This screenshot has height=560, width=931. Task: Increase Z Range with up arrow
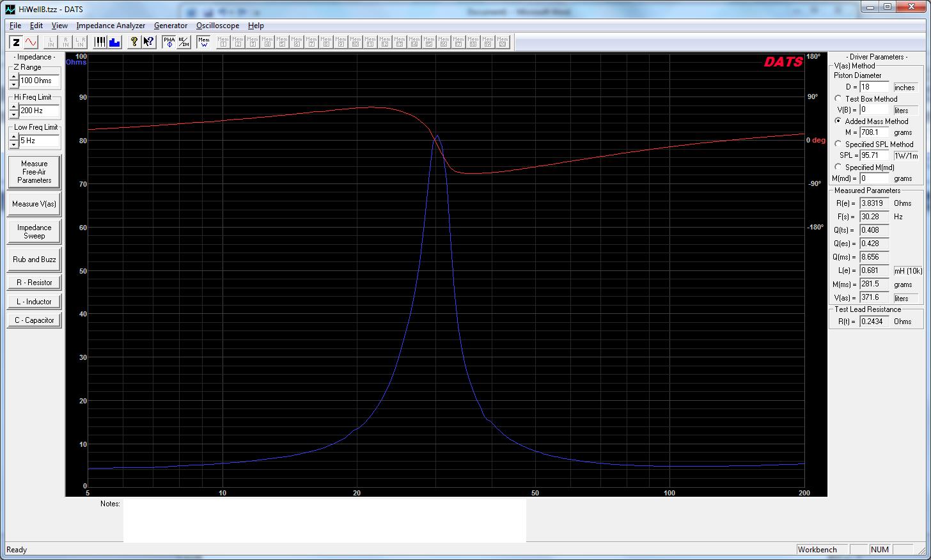coord(14,77)
